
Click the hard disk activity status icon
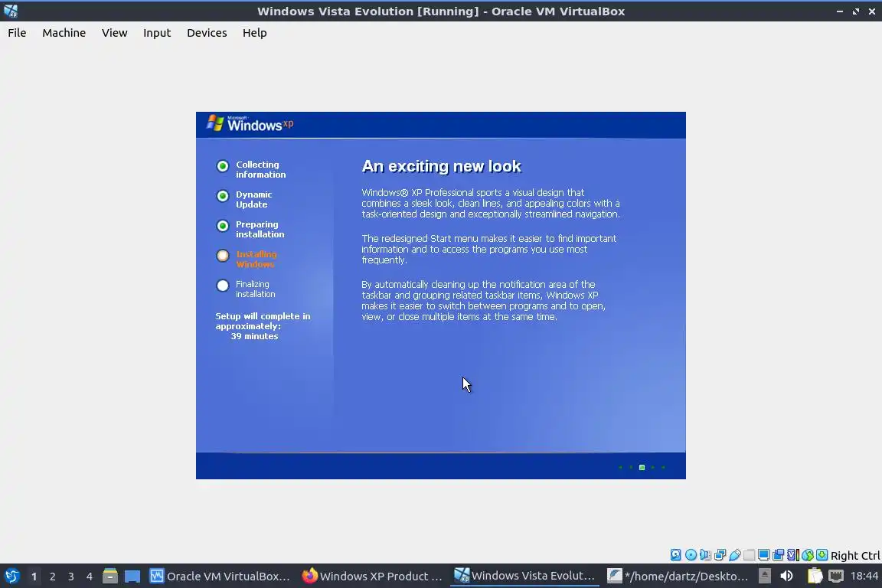pyautogui.click(x=675, y=555)
